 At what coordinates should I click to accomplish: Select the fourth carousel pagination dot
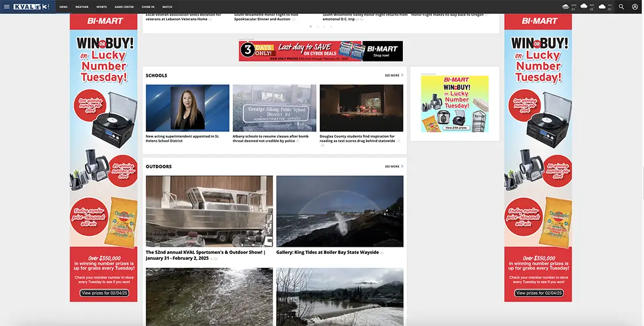coord(331,26)
